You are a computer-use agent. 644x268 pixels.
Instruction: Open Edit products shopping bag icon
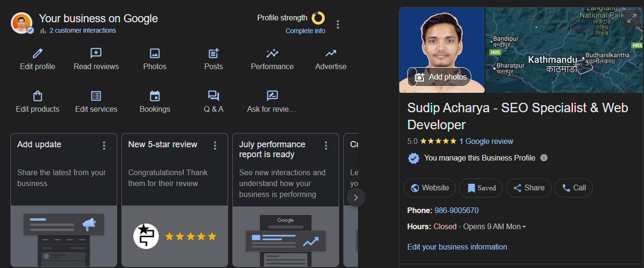pos(37,96)
